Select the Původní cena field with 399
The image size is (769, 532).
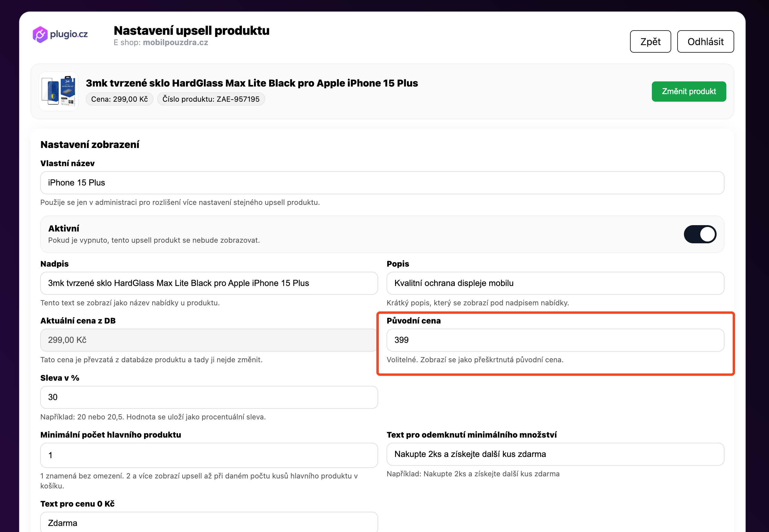[x=555, y=340]
